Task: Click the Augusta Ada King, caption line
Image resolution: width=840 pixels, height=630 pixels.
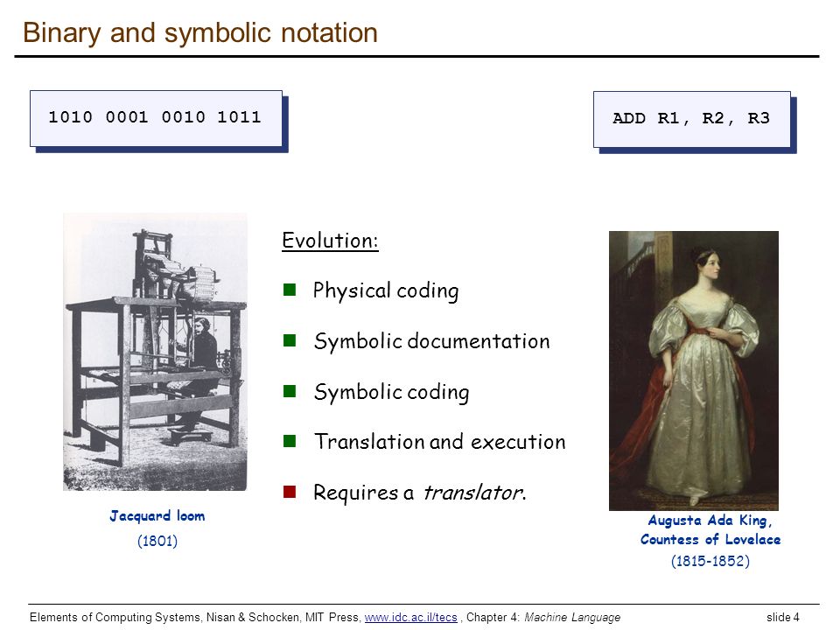Action: pos(710,520)
